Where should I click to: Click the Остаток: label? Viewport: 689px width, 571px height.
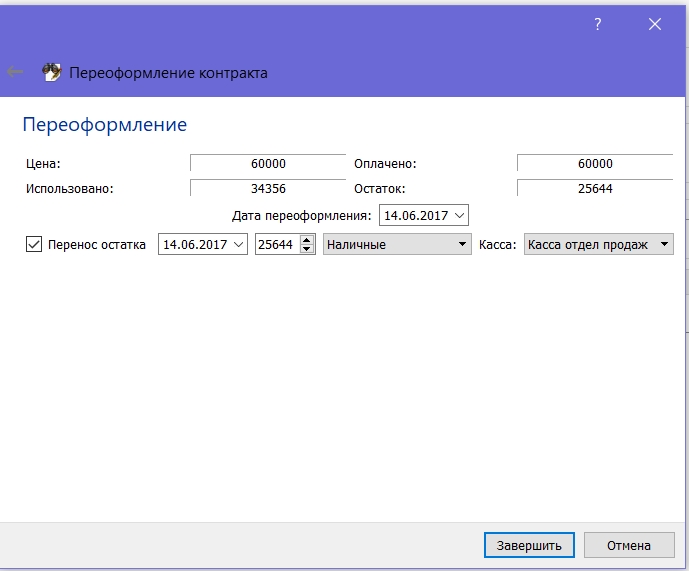[x=380, y=189]
